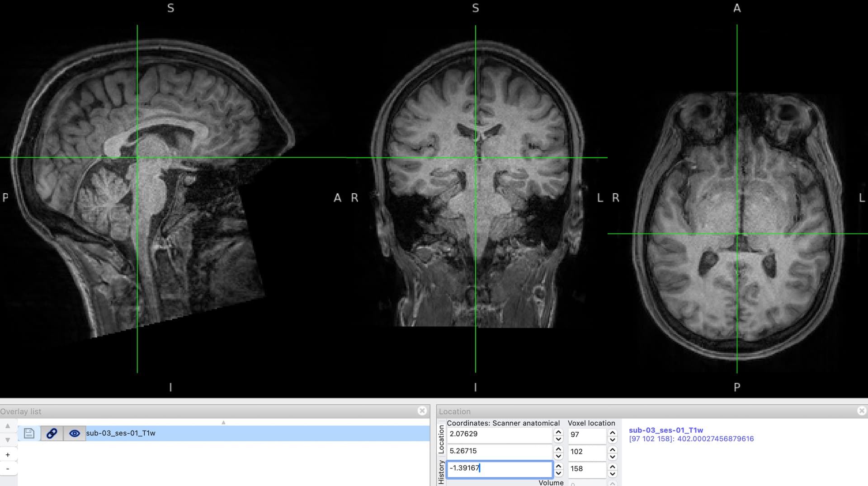Decrement voxel Z location 158 stepper down
This screenshot has height=486, width=868.
[x=613, y=473]
